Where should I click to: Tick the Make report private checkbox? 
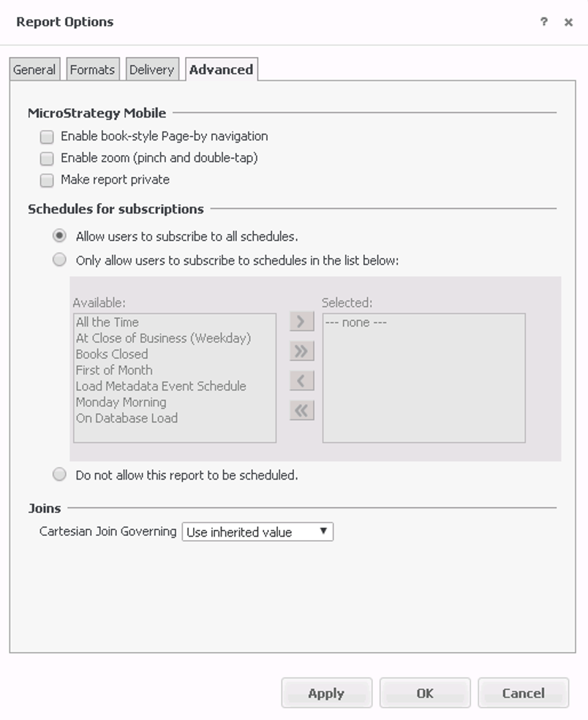pos(48,180)
